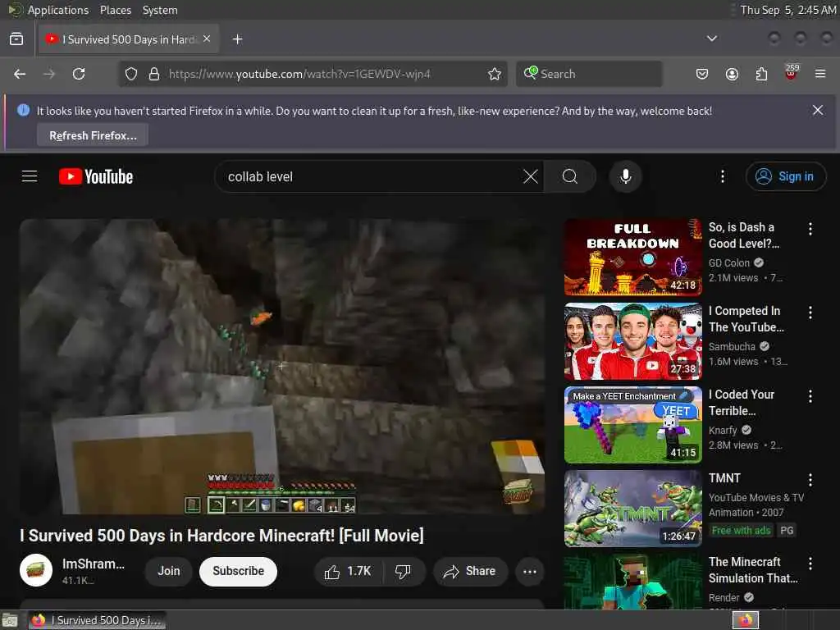Click the Share button
This screenshot has height=630, width=840.
click(470, 572)
